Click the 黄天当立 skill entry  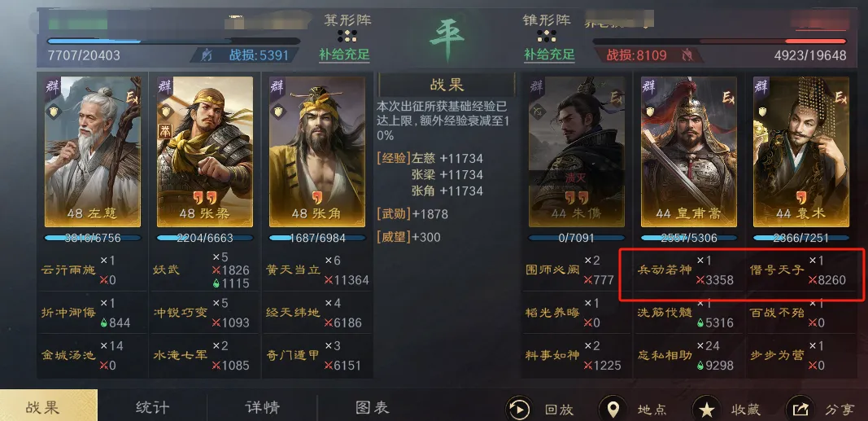[294, 270]
